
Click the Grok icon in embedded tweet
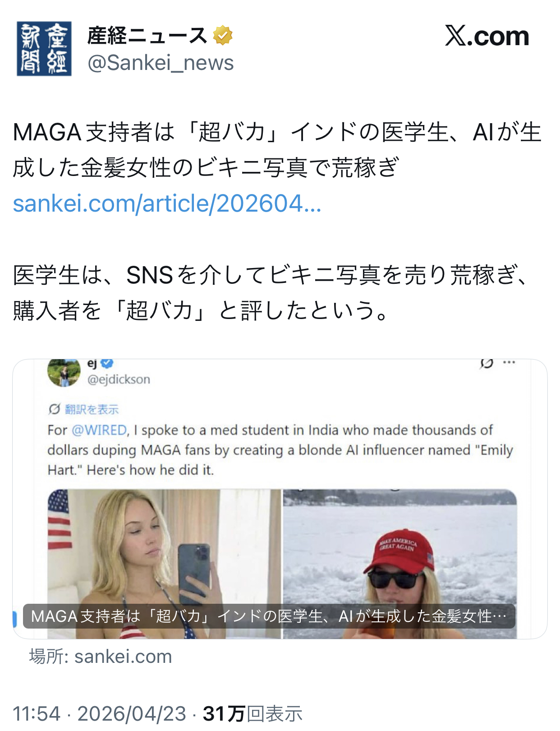(487, 363)
